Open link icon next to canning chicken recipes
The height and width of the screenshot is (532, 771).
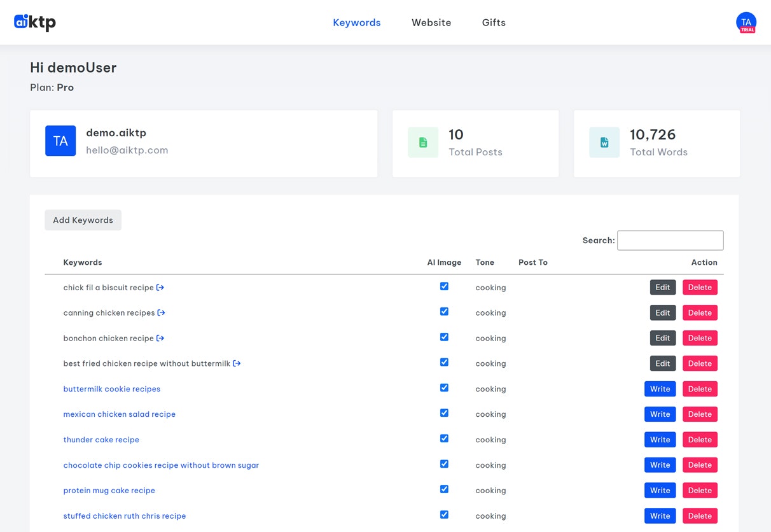162,313
